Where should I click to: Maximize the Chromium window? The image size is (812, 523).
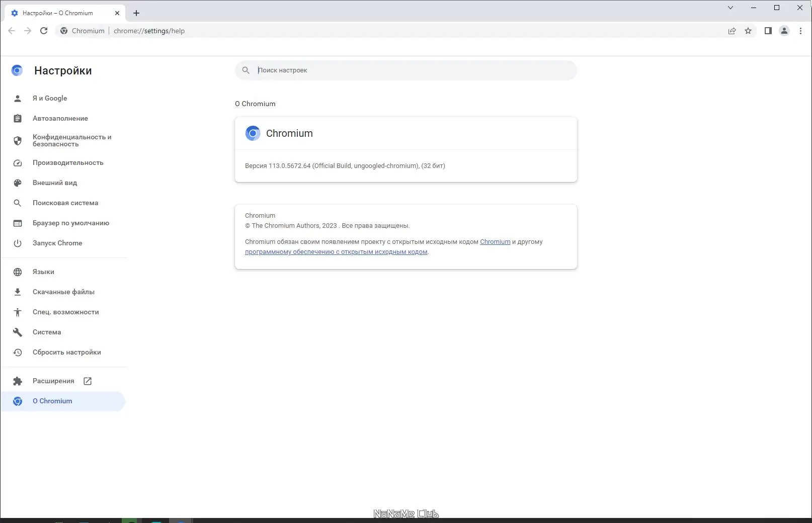(x=777, y=8)
